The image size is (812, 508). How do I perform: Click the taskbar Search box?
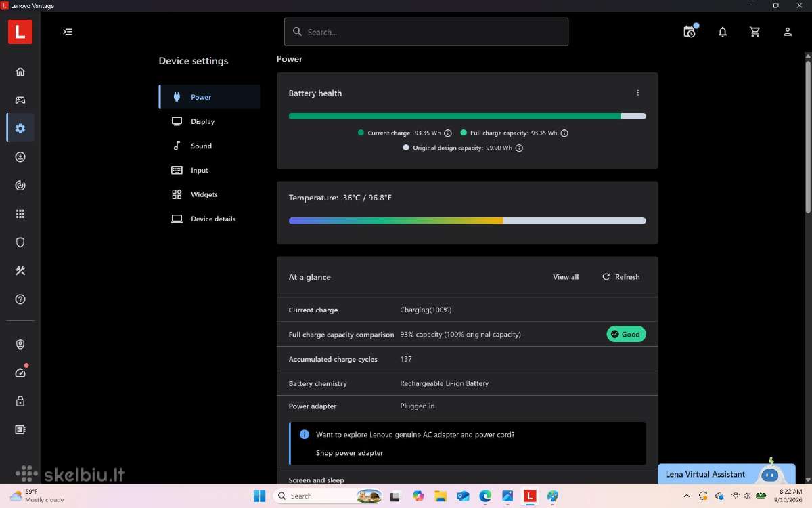329,496
